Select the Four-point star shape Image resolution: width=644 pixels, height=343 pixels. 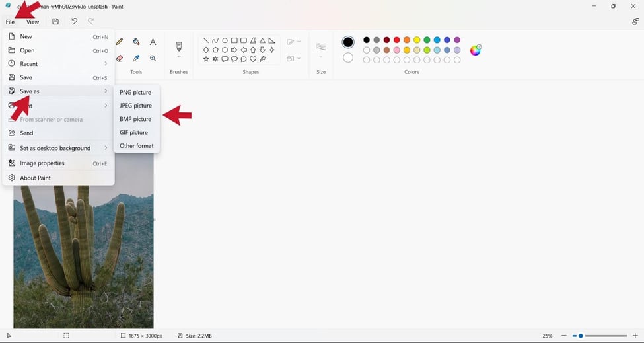coord(272,50)
